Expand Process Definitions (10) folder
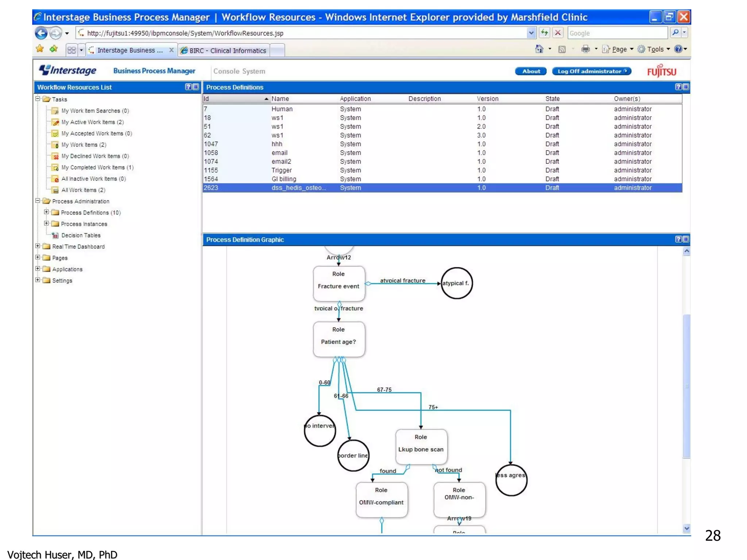The width and height of the screenshot is (747, 560). [x=46, y=212]
